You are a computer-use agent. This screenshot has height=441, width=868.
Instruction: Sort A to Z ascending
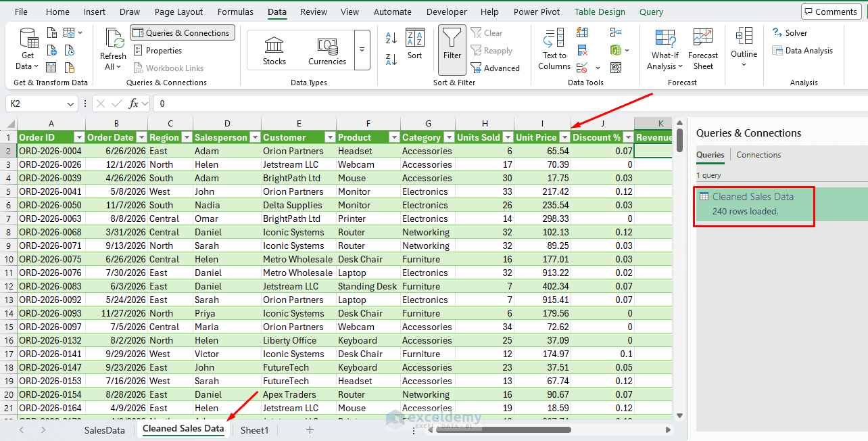391,39
